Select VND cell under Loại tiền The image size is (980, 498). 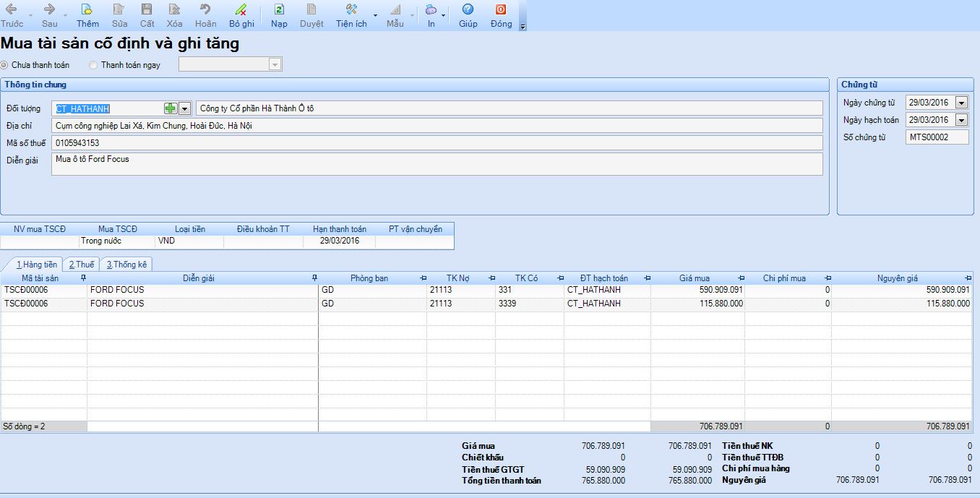coord(189,241)
